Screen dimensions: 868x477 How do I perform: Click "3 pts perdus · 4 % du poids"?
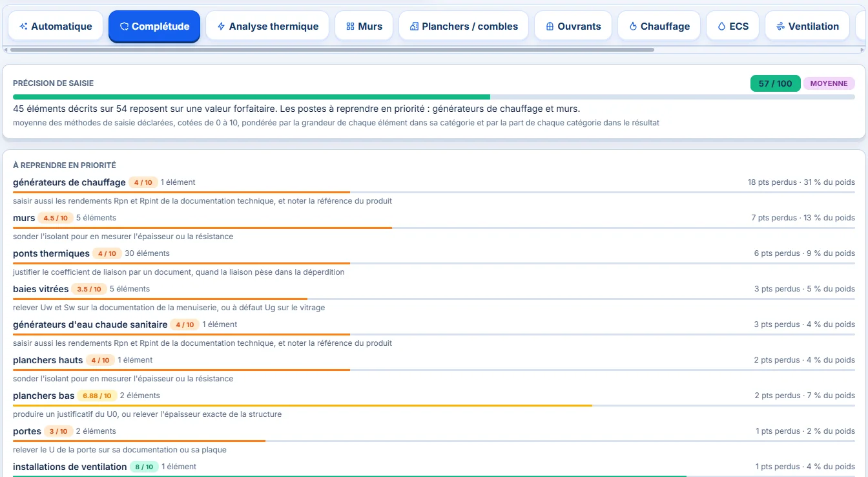(805, 324)
